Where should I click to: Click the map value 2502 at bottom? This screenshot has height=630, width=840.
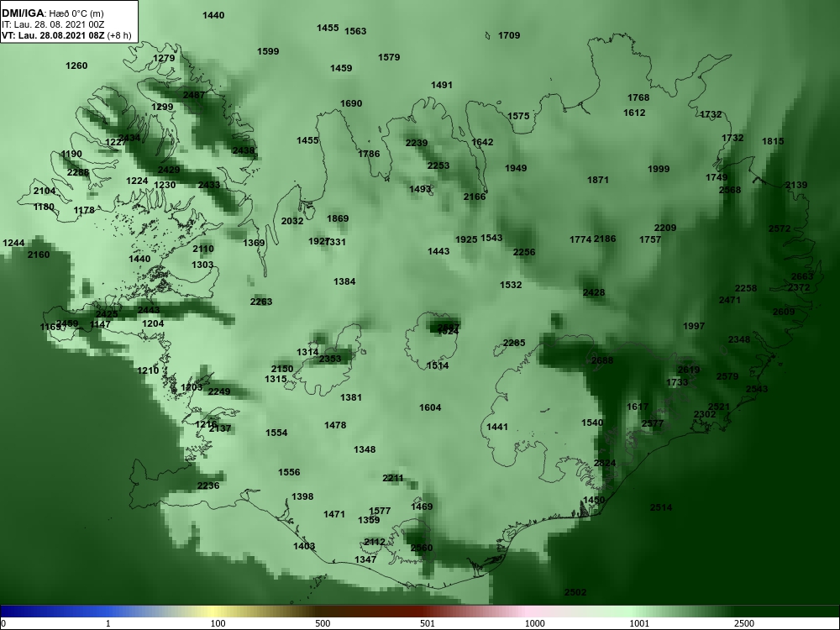[575, 592]
